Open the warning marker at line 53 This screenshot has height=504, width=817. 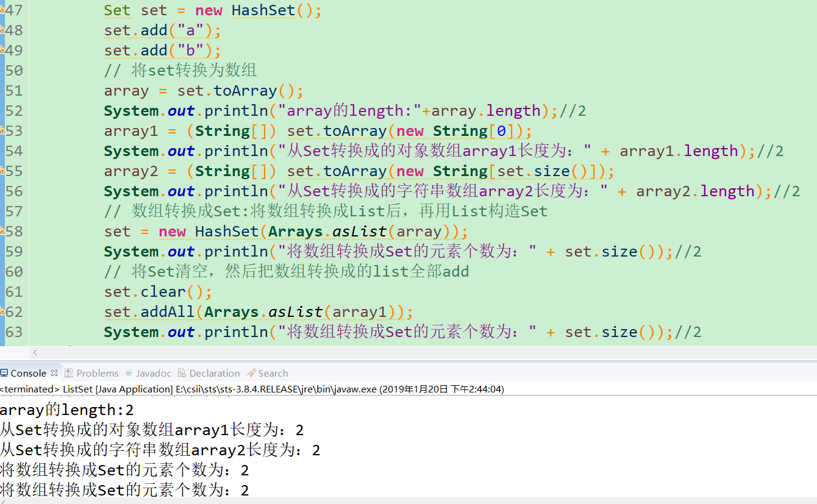point(2,130)
